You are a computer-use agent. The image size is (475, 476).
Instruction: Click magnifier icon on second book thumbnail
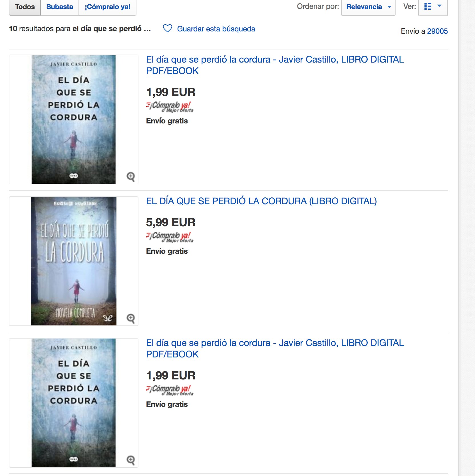click(131, 318)
